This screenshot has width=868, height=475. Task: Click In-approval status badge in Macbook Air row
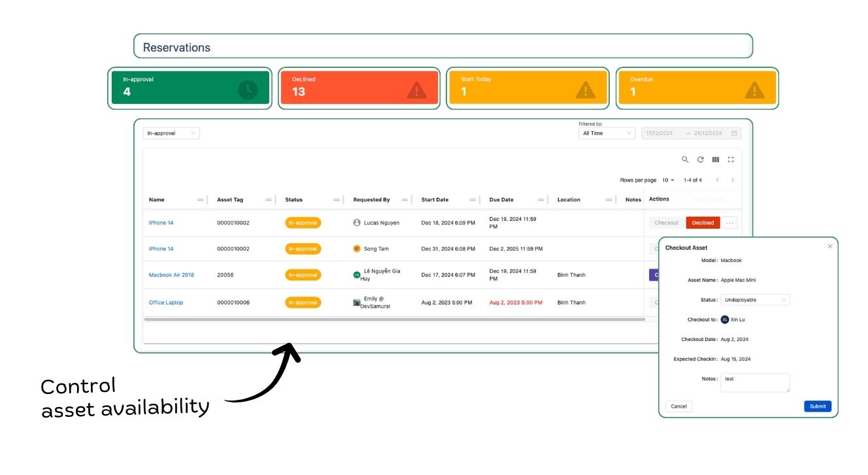click(303, 275)
